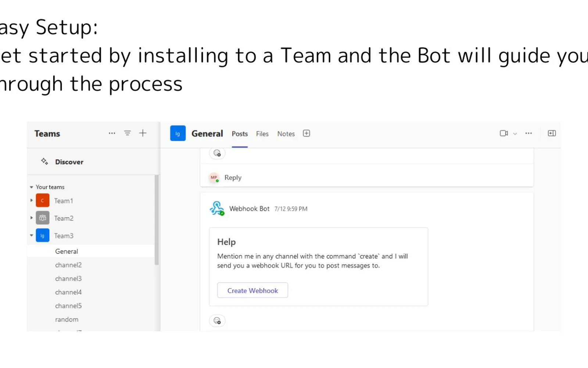
Task: Expand Team1 channel list
Action: pos(31,201)
